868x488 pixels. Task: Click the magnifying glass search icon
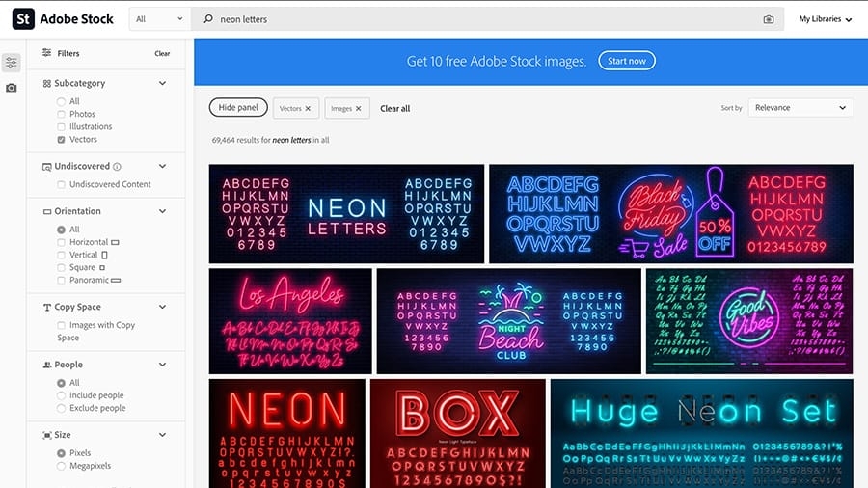(x=208, y=19)
